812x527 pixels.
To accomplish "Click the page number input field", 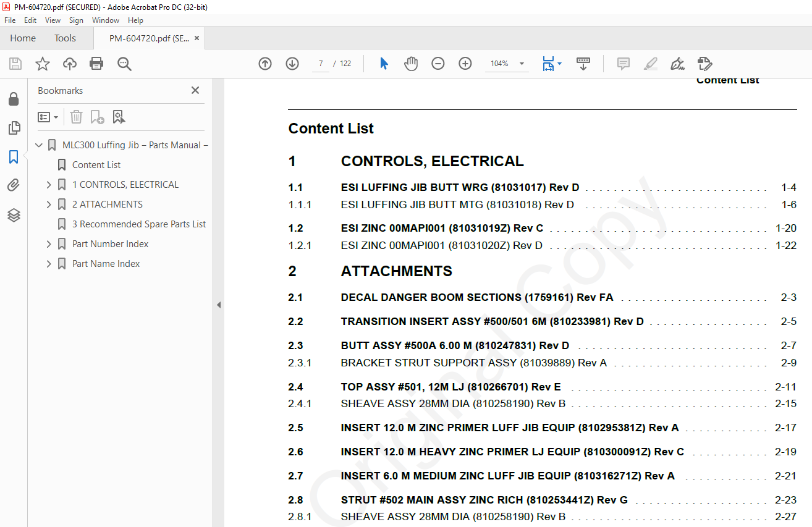I will [x=321, y=64].
